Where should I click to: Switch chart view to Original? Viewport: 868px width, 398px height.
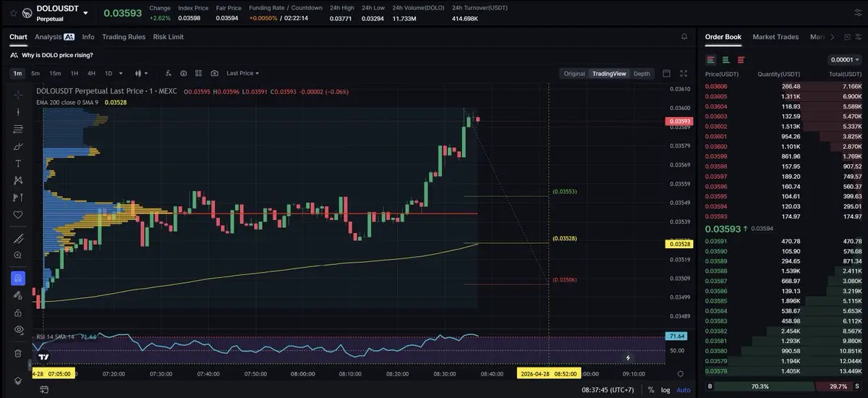point(574,73)
